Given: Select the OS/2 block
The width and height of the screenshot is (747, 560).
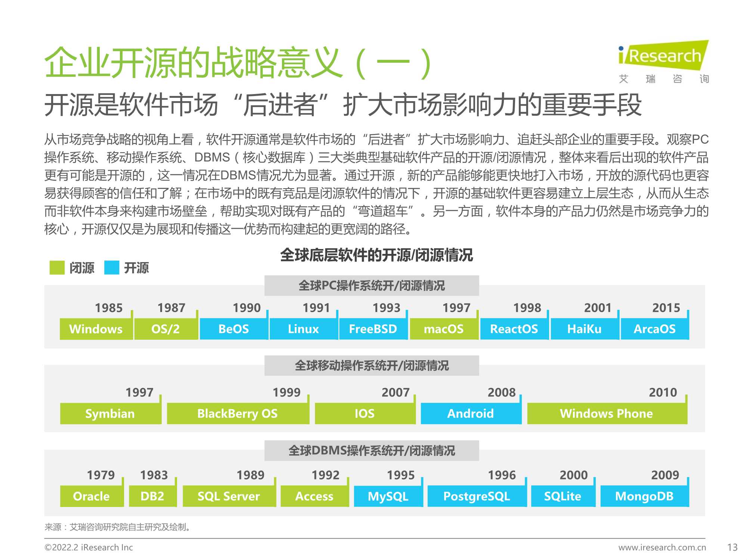Looking at the screenshot, I should pyautogui.click(x=165, y=329).
